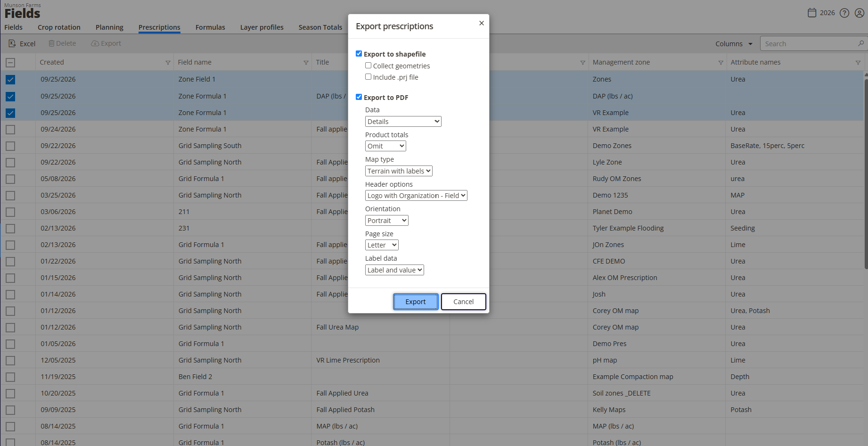This screenshot has width=868, height=446.
Task: Click the search magnifier icon
Action: [x=861, y=43]
